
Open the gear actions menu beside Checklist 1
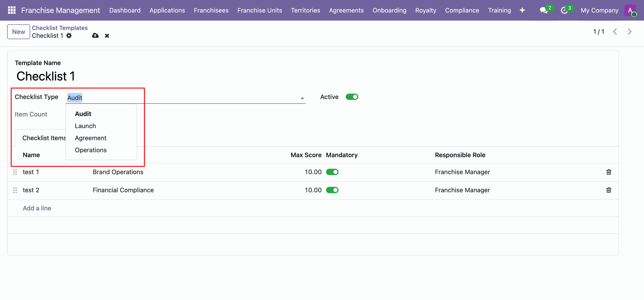click(69, 36)
